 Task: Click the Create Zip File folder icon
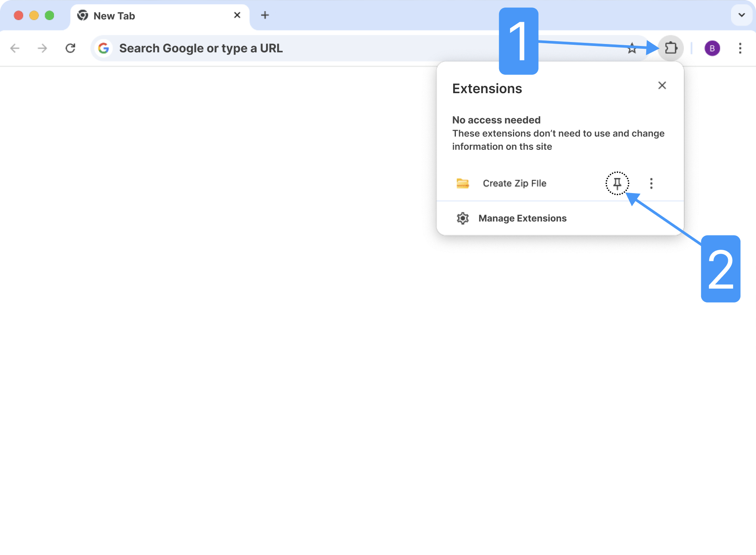[462, 183]
